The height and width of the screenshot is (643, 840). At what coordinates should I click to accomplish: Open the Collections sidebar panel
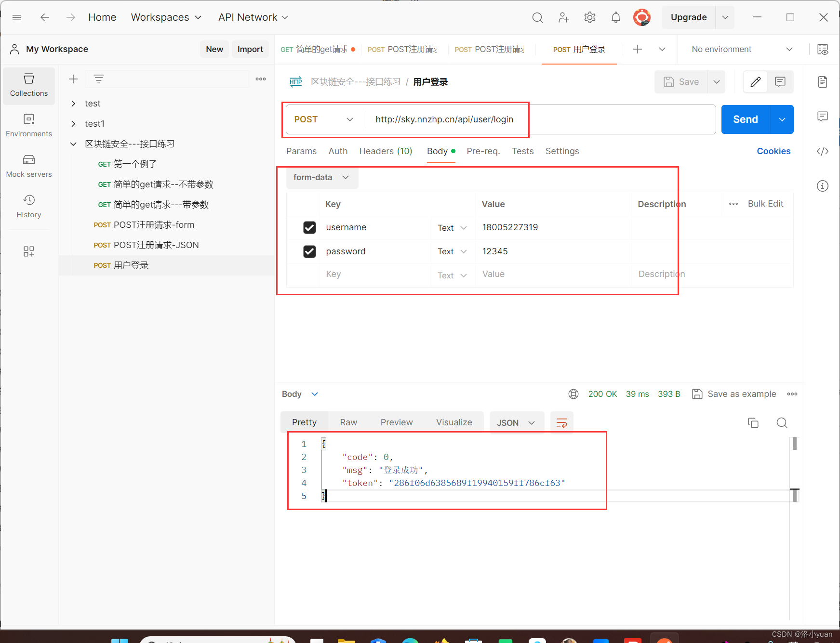coord(29,85)
